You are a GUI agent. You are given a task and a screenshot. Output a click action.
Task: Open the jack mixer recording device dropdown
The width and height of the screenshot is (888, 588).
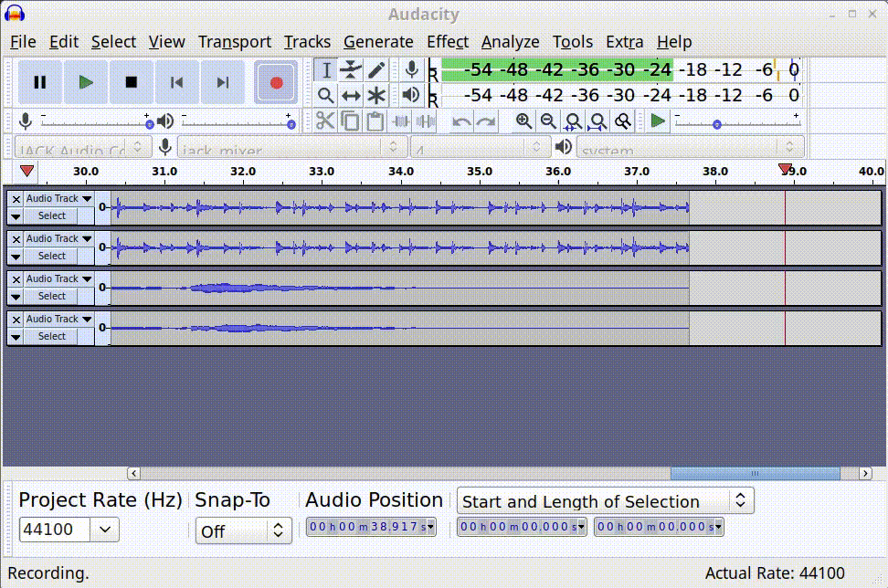[292, 148]
